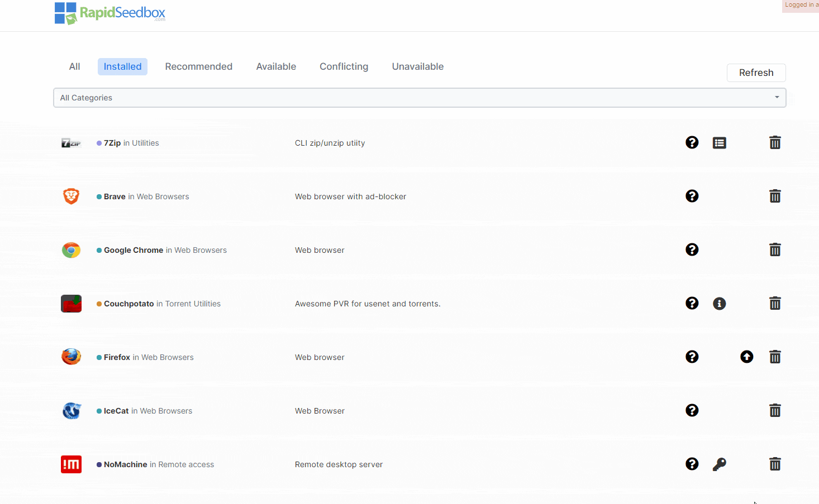
Task: Click the RapidSeedbox logo
Action: 110,13
